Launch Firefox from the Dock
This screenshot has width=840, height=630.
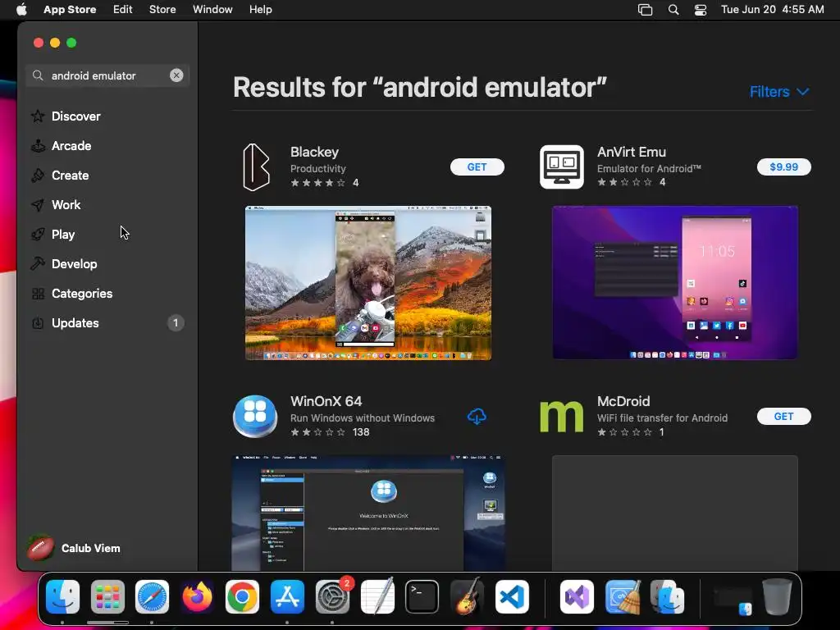pyautogui.click(x=197, y=596)
